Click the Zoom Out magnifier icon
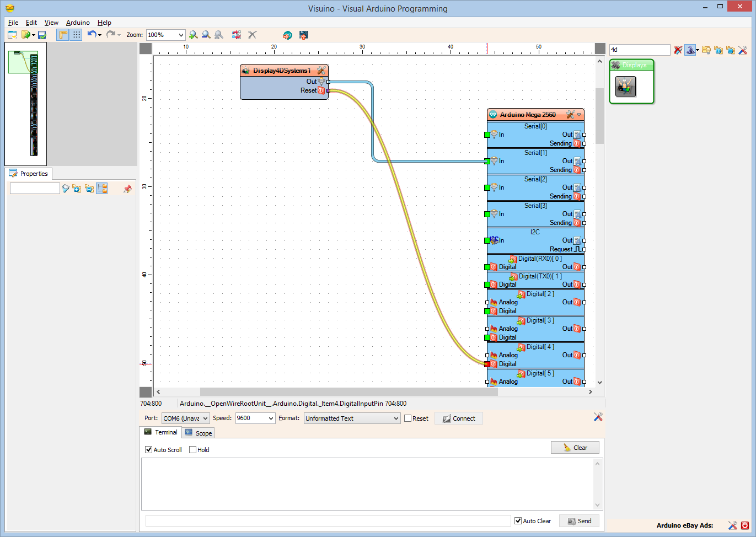Screen dimensions: 756x537 coord(206,34)
